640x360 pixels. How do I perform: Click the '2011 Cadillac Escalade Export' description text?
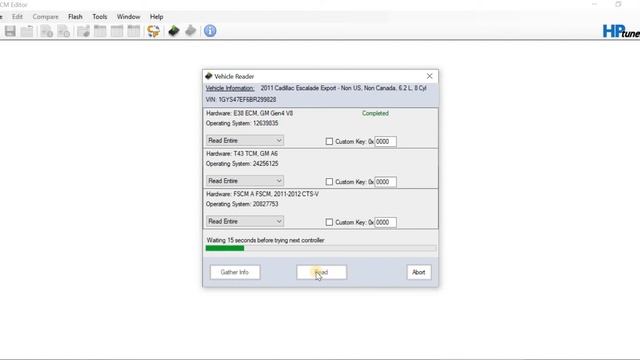click(x=343, y=88)
